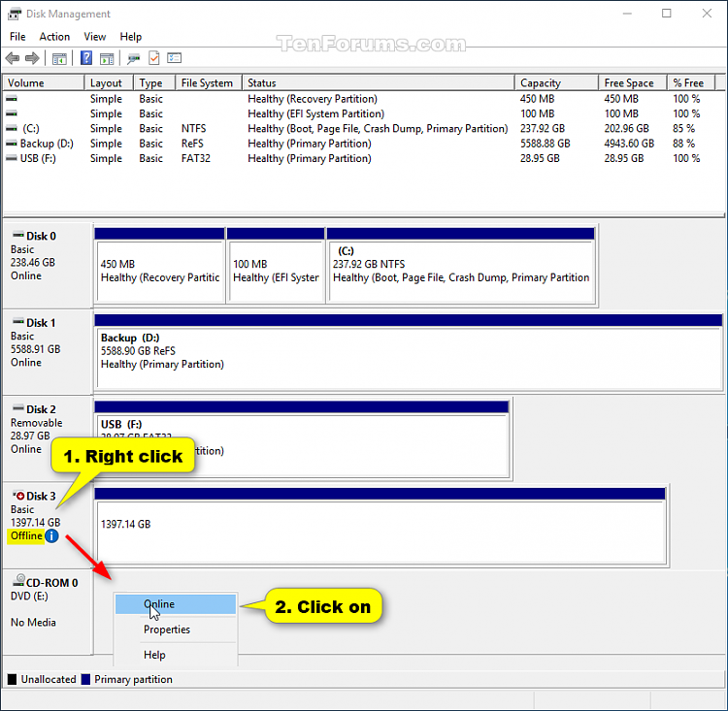Click the Disk 3 offline red icon
The width and height of the screenshot is (728, 711).
pyautogui.click(x=18, y=496)
